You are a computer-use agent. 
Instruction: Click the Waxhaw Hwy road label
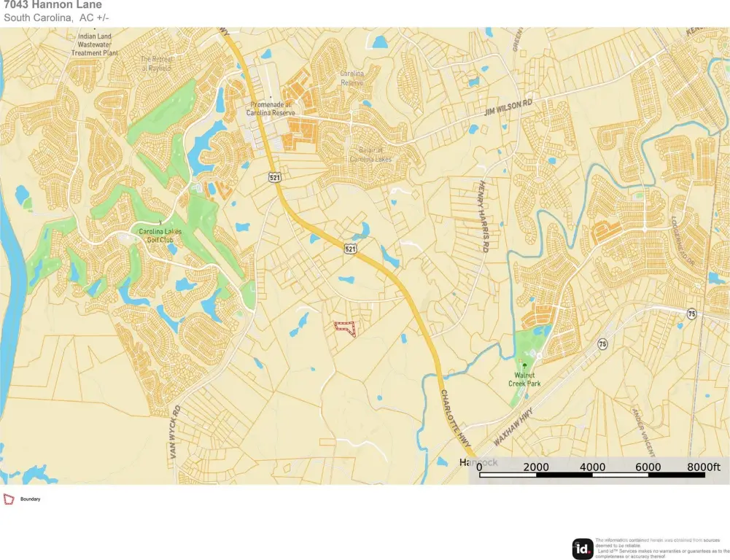(513, 427)
